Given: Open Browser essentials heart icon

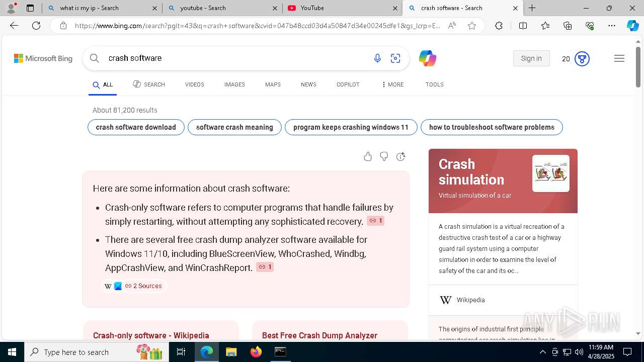Looking at the screenshot, I should pos(590,26).
